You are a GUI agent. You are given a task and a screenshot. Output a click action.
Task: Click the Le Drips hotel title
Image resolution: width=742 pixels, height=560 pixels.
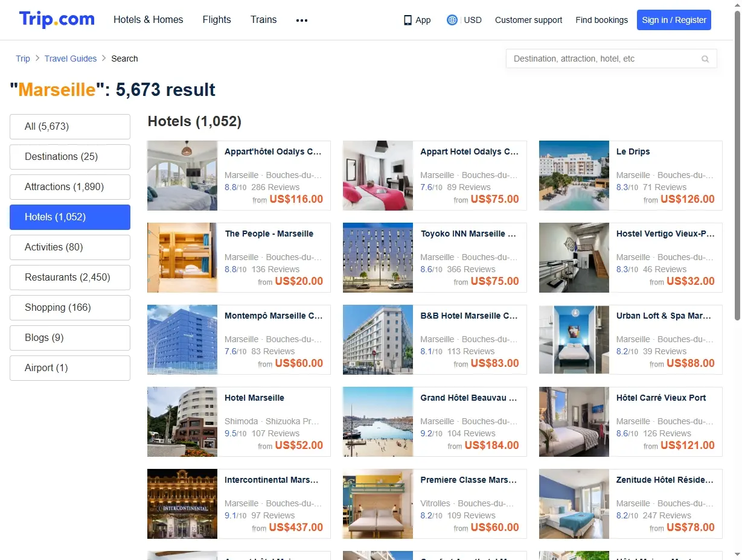(x=633, y=152)
